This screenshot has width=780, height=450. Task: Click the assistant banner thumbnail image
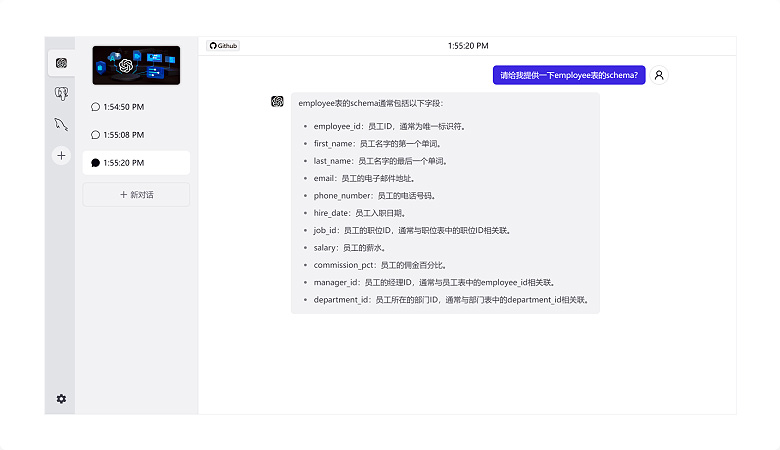pyautogui.click(x=136, y=65)
